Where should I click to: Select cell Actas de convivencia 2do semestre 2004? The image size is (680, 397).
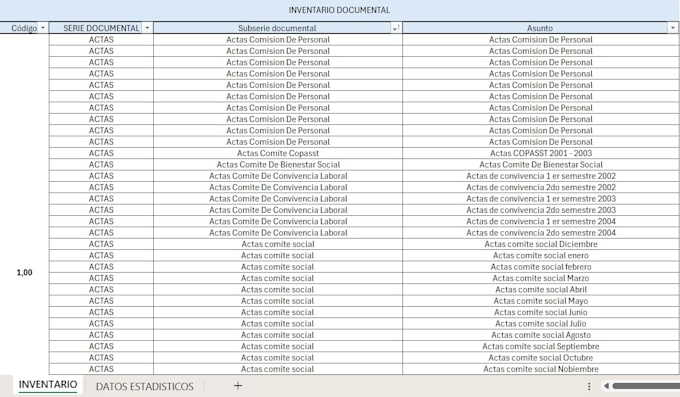tap(541, 233)
